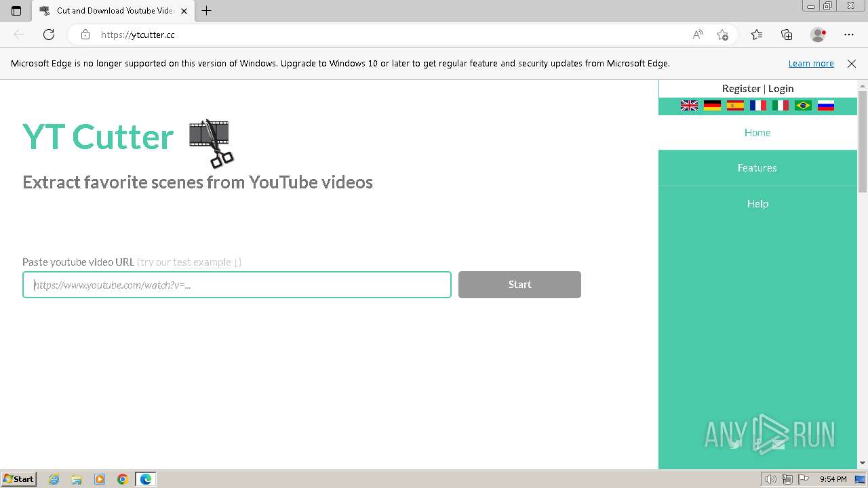Add this page to favorites

coord(722,35)
